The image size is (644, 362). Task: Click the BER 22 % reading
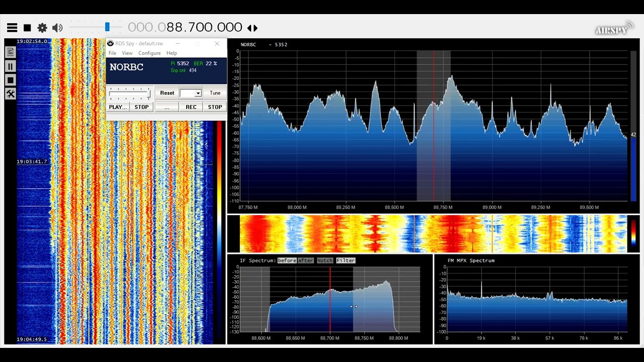205,63
